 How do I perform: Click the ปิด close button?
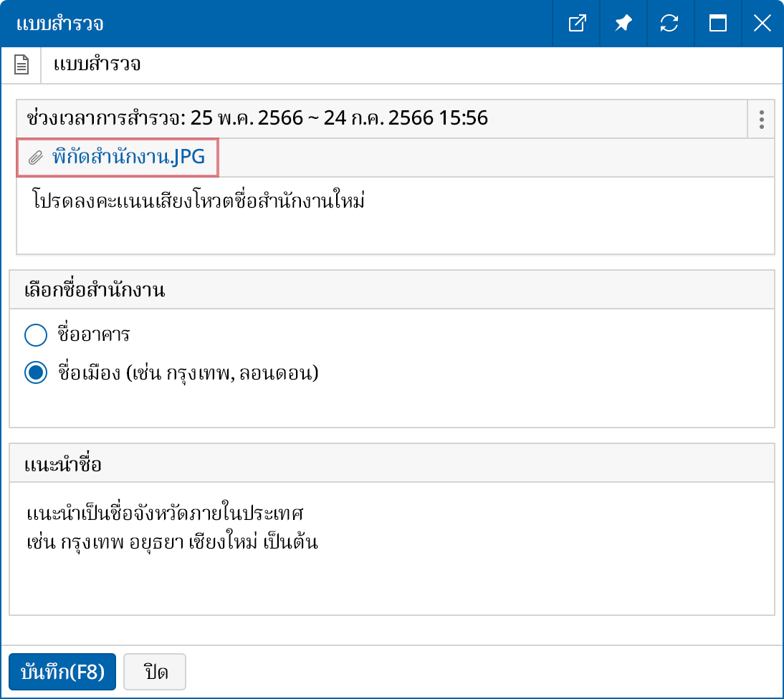[155, 672]
